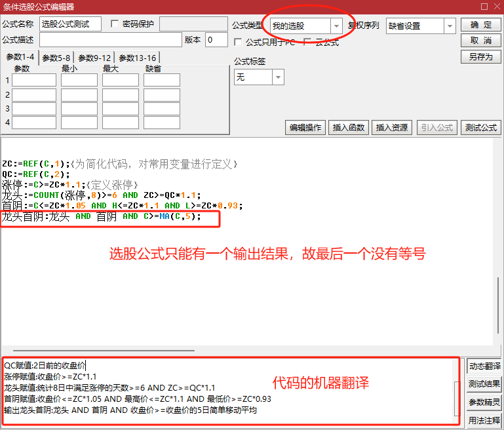Click the 公式描述 input field
504x430 pixels.
coord(111,40)
